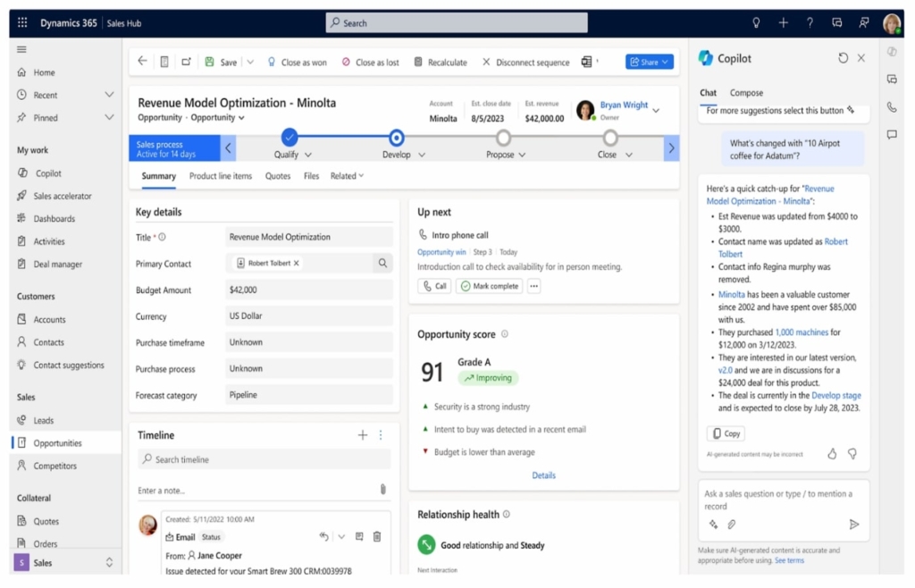Click the Develop stage circle on the process bar
Image resolution: width=915 pixels, height=588 pixels.
[x=396, y=139]
